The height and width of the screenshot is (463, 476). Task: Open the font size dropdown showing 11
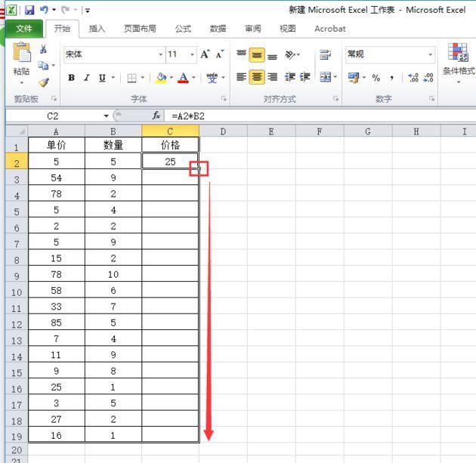pyautogui.click(x=193, y=54)
